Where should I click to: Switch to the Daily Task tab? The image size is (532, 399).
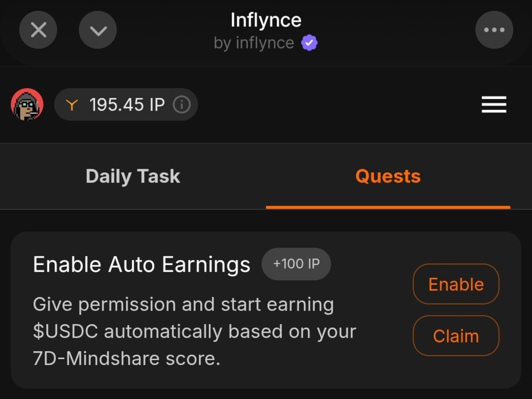tap(133, 176)
